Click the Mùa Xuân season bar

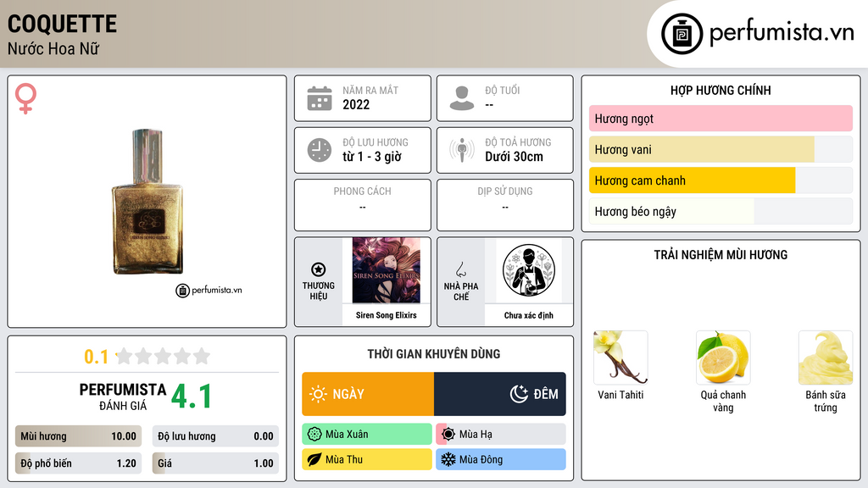[x=367, y=435]
